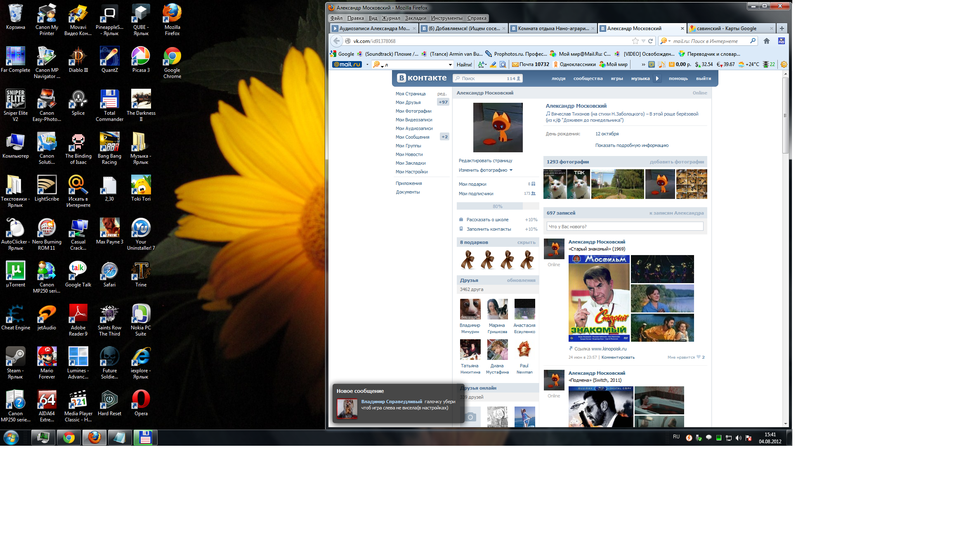Open the address bar history dropdown arrow
This screenshot has width=980, height=551.
(x=643, y=41)
